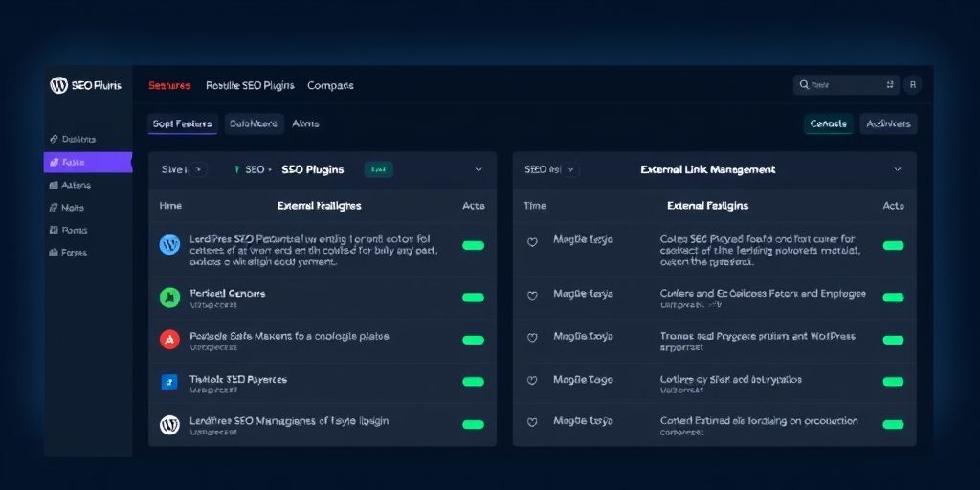Image resolution: width=980 pixels, height=490 pixels.
Task: Click the WordPress logo beside SEO Pluris
Action: pos(58,85)
